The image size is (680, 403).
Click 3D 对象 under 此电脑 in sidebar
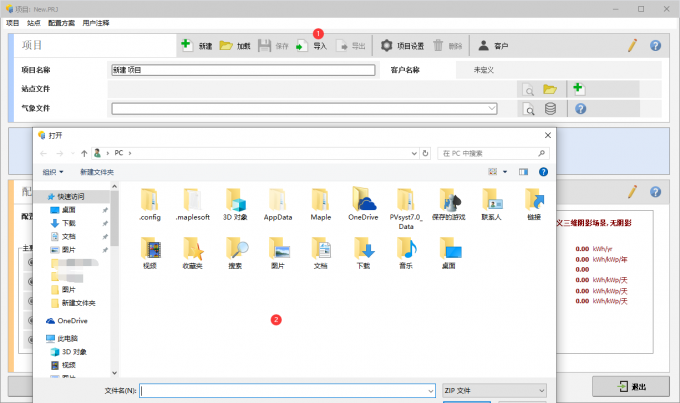[x=74, y=352]
